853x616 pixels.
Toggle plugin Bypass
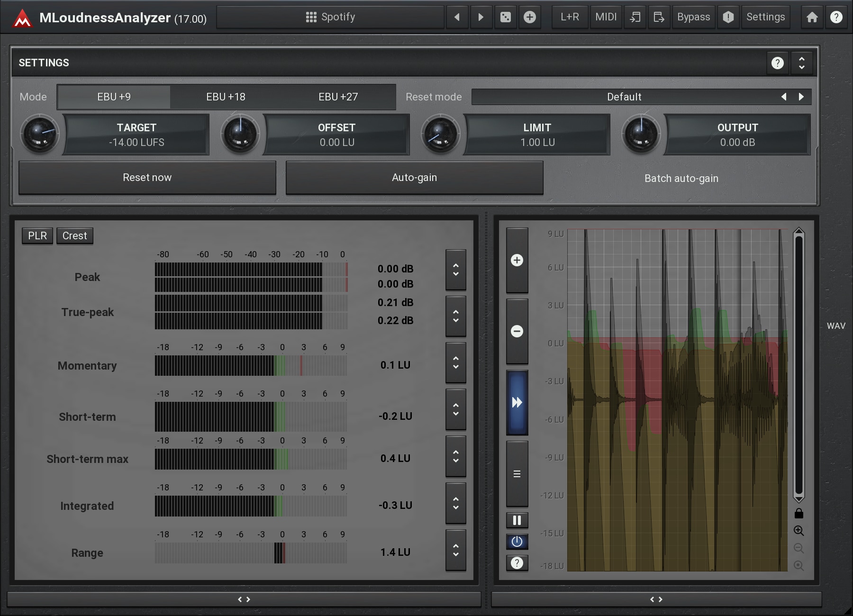(693, 18)
